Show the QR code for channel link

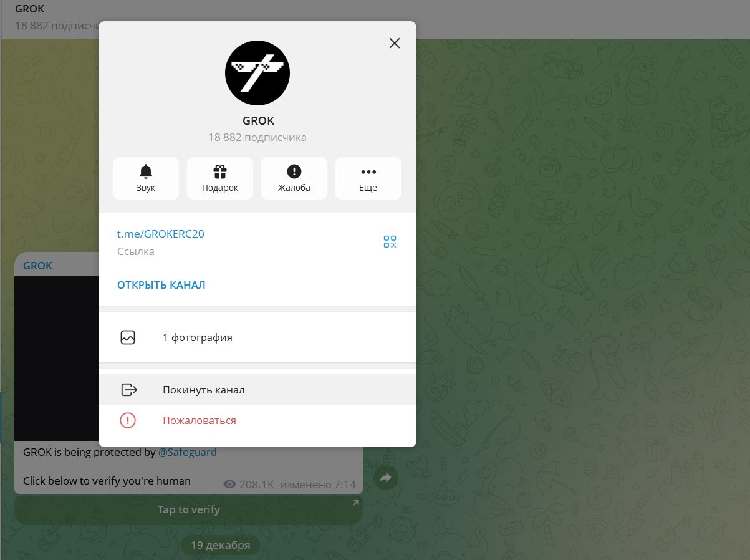[x=390, y=242]
